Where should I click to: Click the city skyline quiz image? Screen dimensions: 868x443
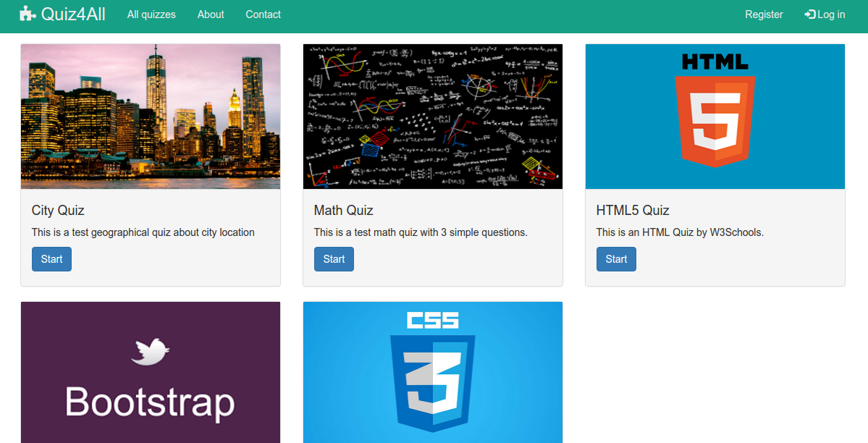151,117
